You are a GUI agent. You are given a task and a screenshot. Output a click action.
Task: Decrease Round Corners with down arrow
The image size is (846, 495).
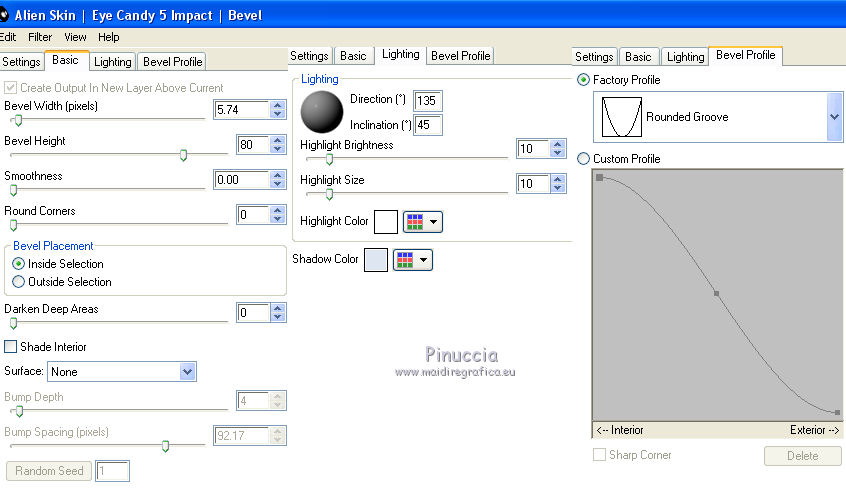[278, 219]
